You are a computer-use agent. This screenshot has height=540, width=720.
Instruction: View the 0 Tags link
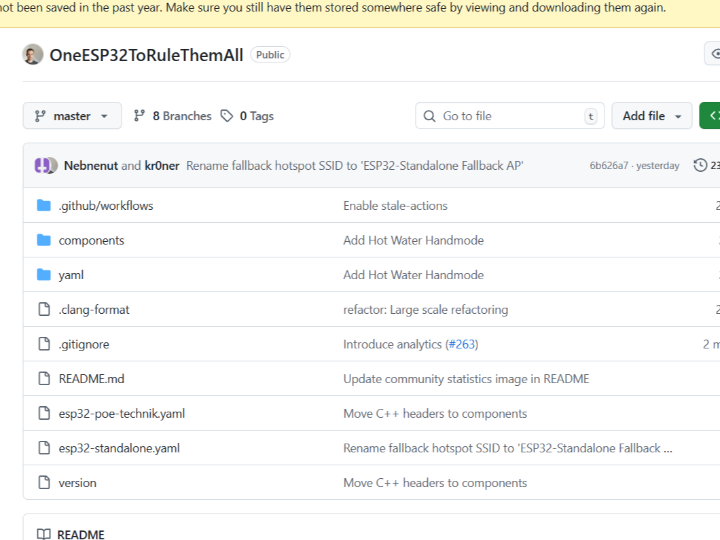pos(247,116)
